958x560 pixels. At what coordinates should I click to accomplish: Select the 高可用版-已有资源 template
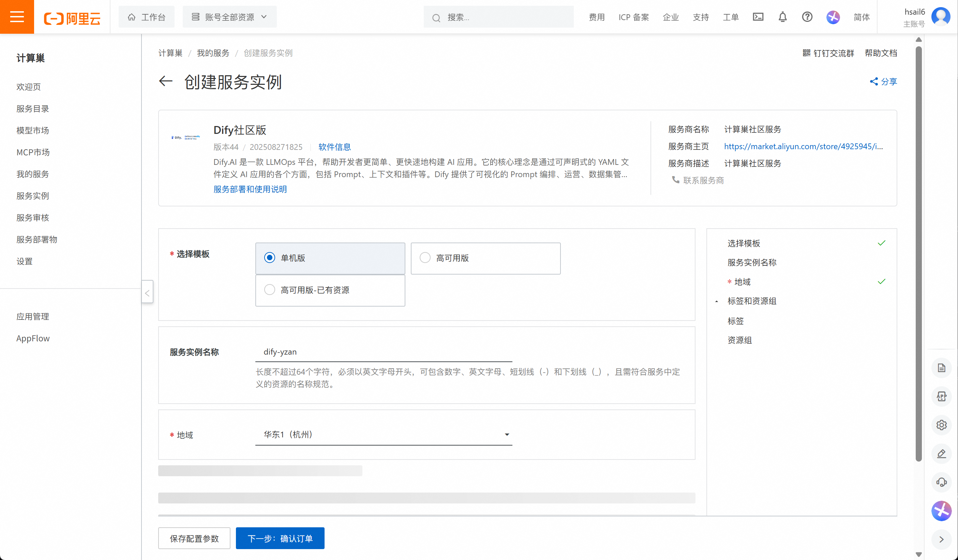pos(330,290)
